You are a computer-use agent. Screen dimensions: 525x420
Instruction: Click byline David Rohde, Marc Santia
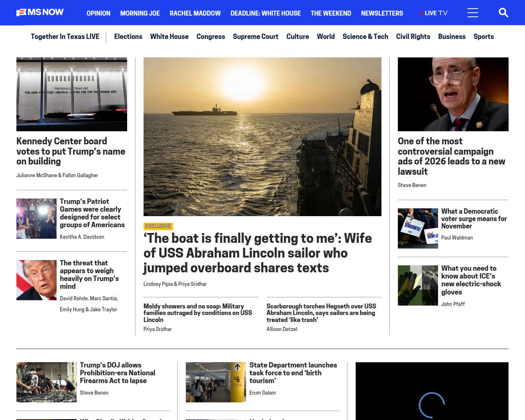(89, 299)
